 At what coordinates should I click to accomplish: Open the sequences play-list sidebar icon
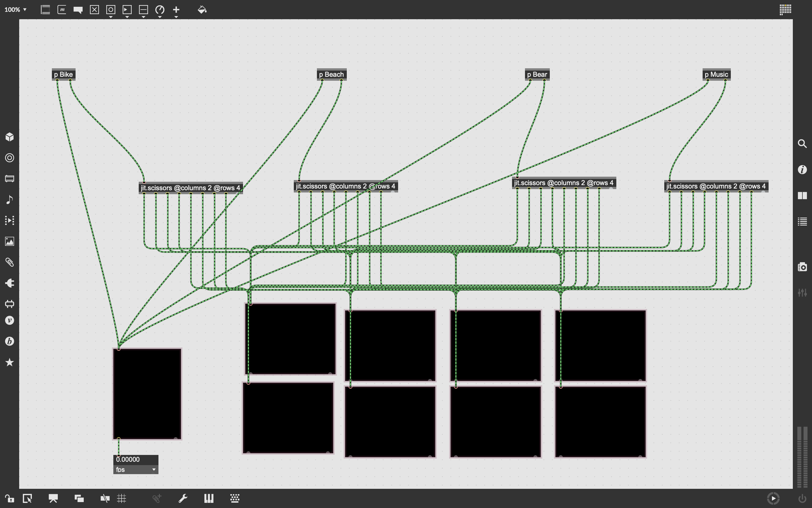9,220
